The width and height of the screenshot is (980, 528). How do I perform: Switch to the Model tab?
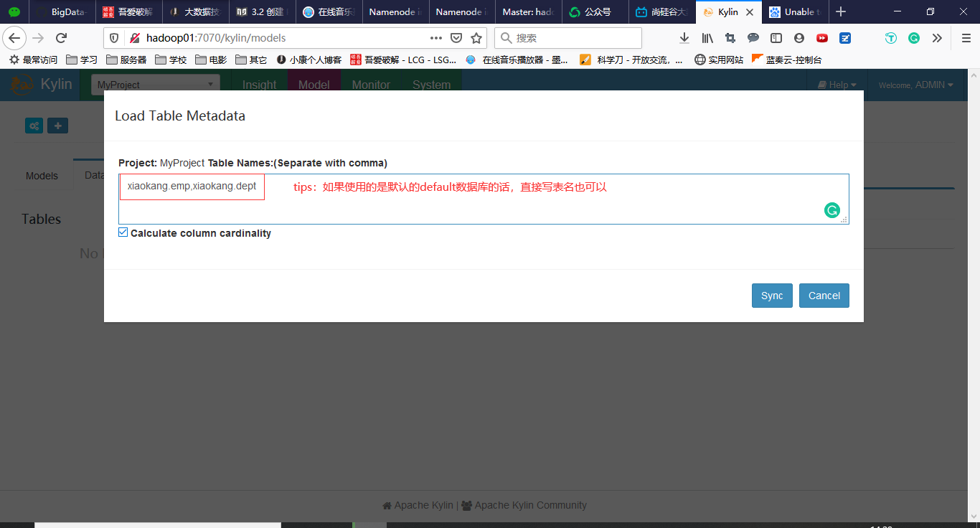pos(314,85)
